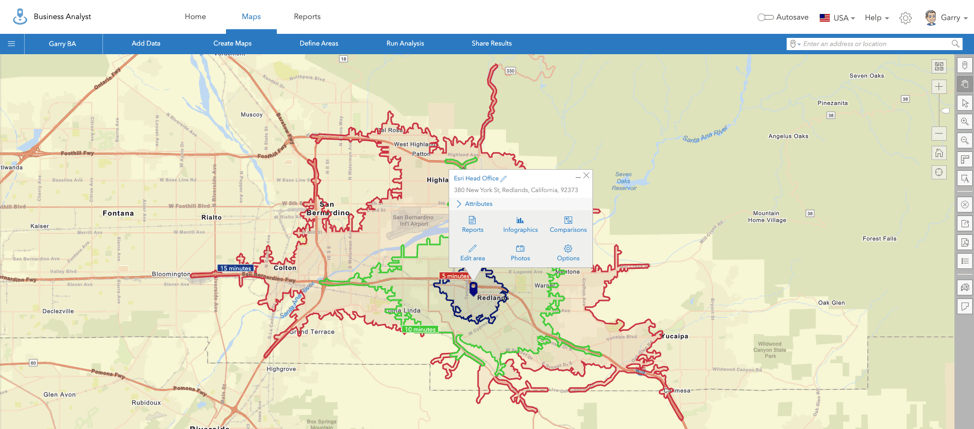Open Infographics in the site popup
The image size is (974, 429).
[x=520, y=225]
